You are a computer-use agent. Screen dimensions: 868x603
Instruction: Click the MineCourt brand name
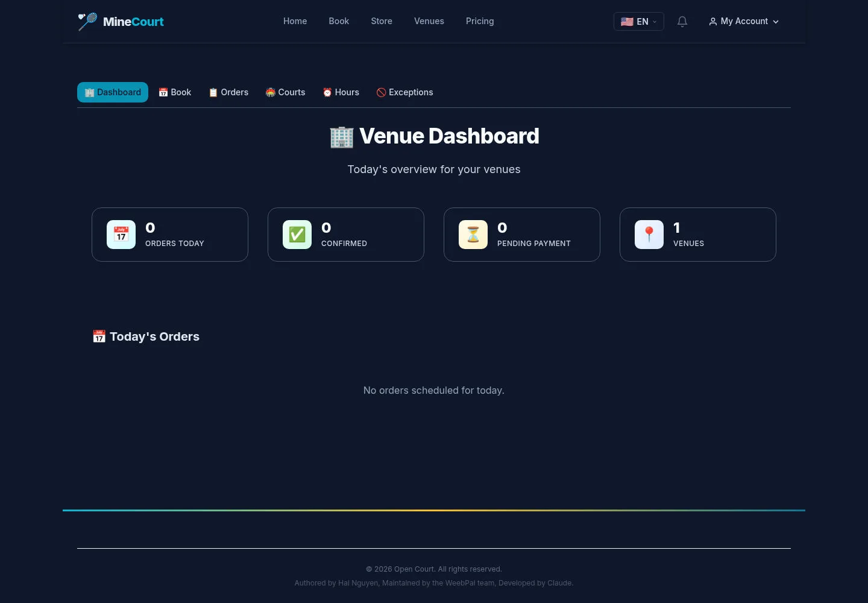[133, 22]
